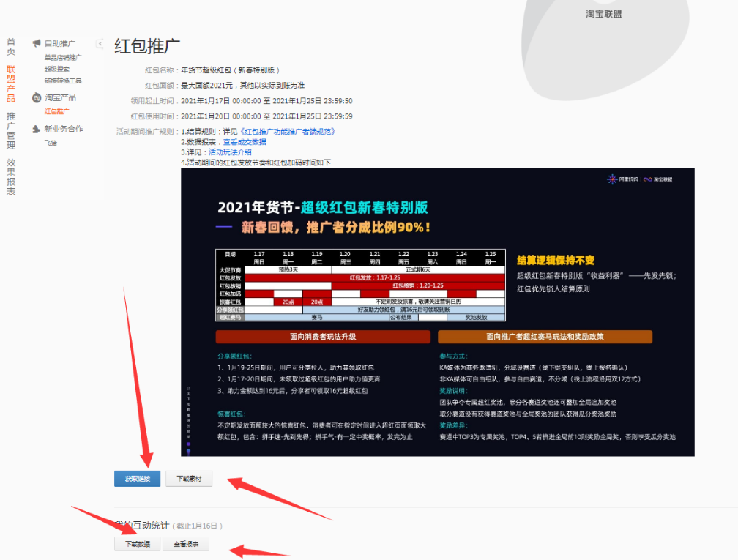Open the 首页 main navigation tab
This screenshot has height=560, width=738.
tap(10, 47)
